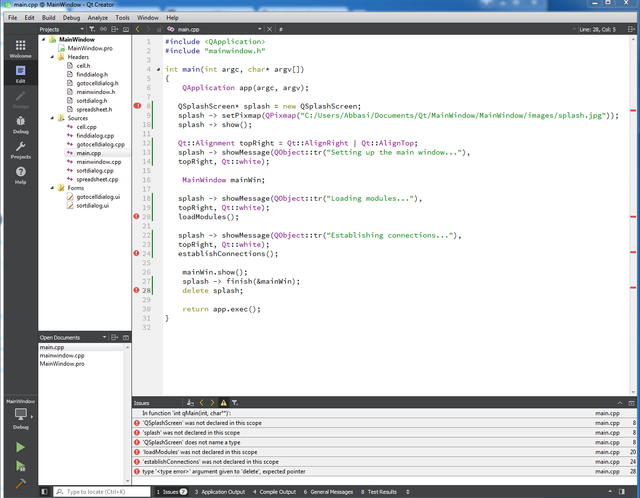This screenshot has width=640, height=498.
Task: Select the 'establishConnections' not declared issue
Action: click(x=384, y=462)
